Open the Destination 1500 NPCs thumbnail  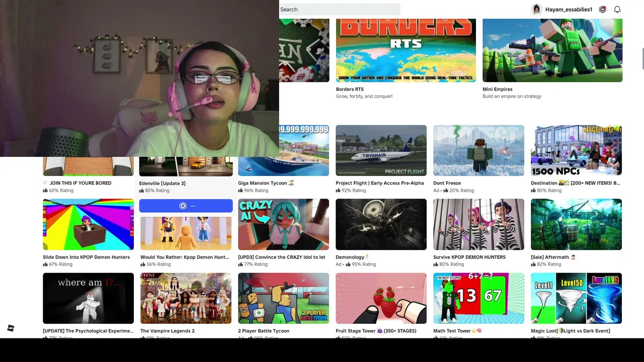(576, 150)
